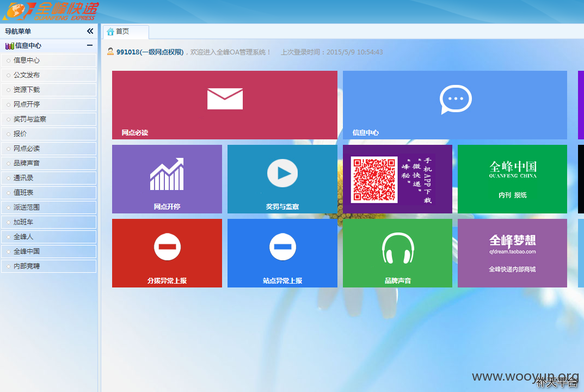Image resolution: width=584 pixels, height=392 pixels.
Task: Open the 分拨异常上报 red tile
Action: [x=167, y=253]
